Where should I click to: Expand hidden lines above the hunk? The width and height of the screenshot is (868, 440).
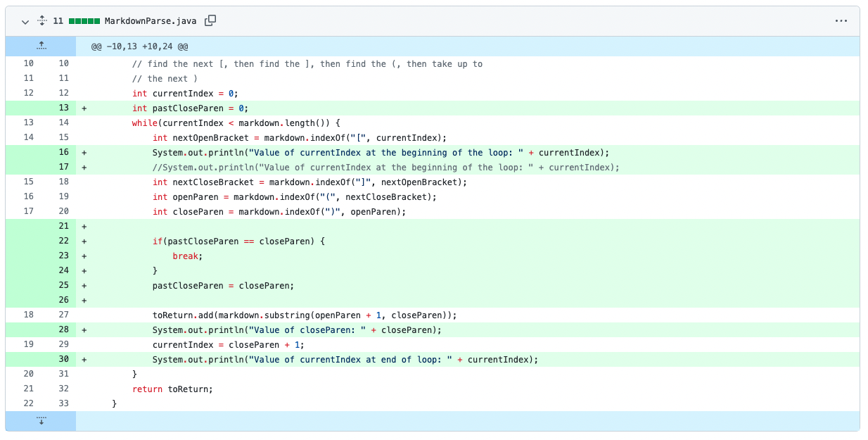[x=41, y=46]
